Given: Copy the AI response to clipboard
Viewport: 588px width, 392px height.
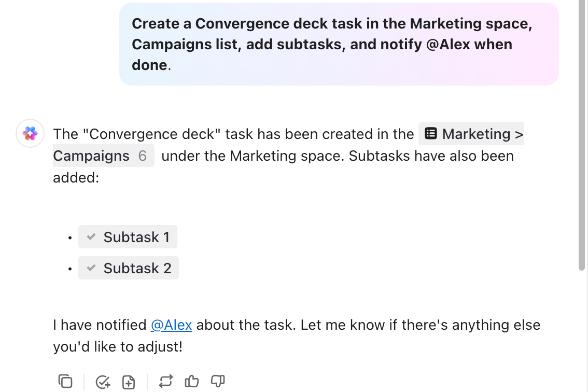Looking at the screenshot, I should point(65,382).
